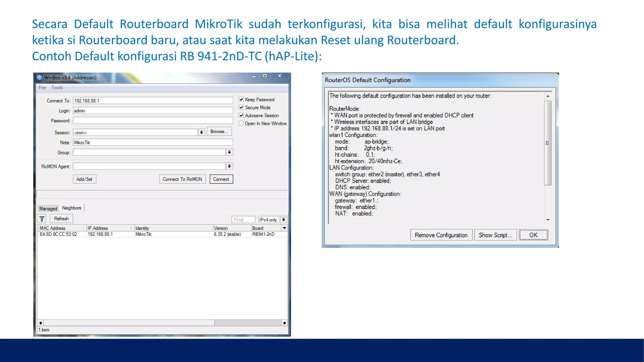Click Remove Configuration in the RouterOS dialog
This screenshot has height=362, width=644.
coord(441,235)
